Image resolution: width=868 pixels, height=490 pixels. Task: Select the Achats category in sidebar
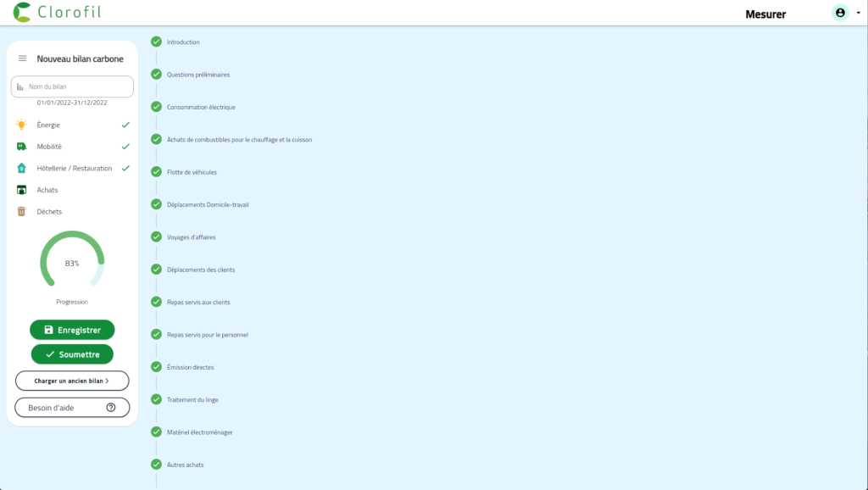[47, 190]
